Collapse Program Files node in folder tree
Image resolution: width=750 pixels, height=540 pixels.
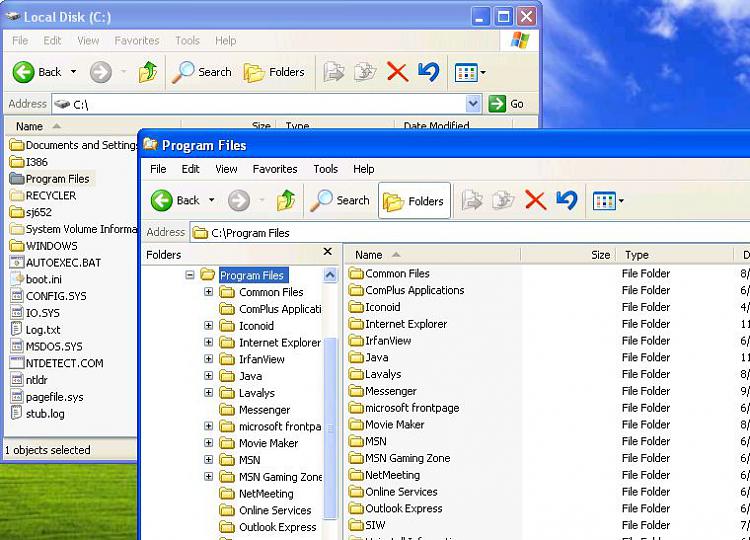coord(190,275)
